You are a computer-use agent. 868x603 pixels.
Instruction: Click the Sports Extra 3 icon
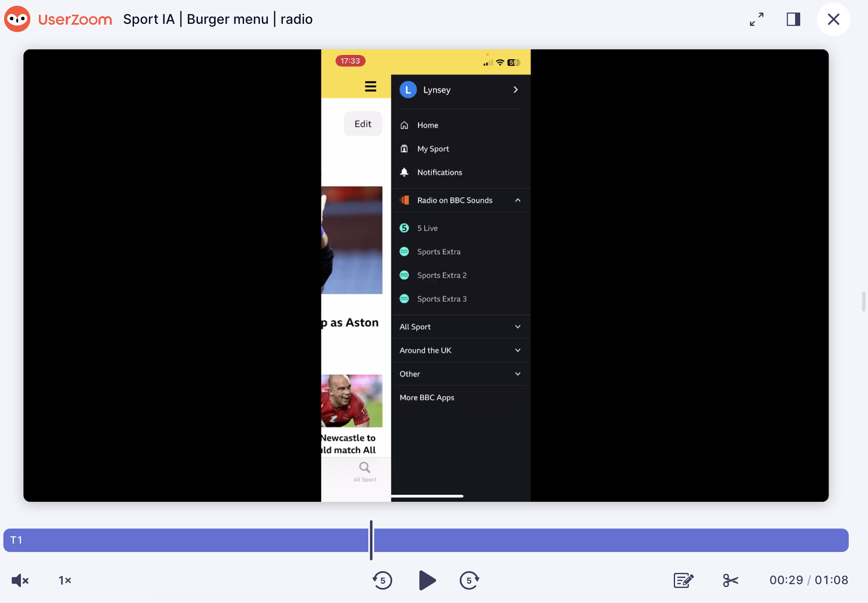click(404, 299)
